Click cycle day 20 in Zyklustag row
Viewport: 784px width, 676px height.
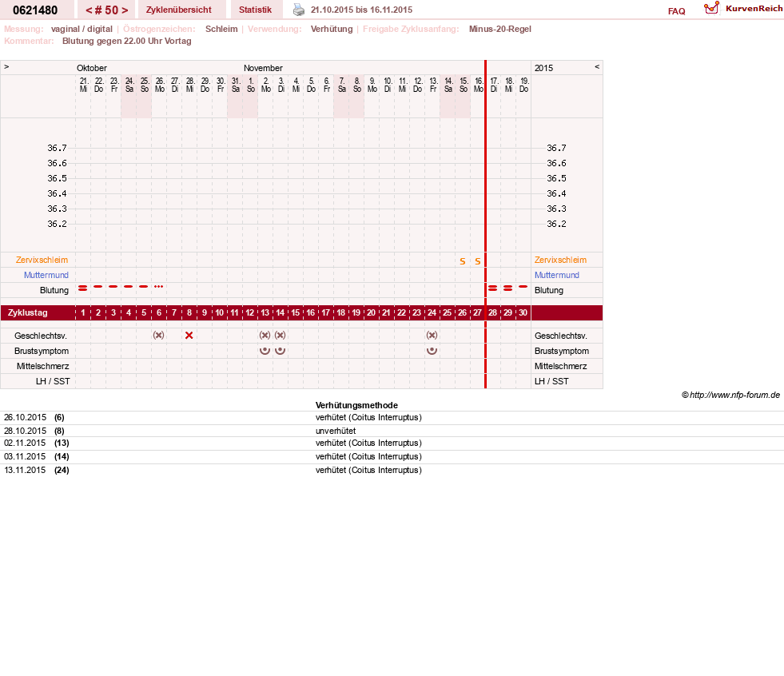click(x=371, y=313)
